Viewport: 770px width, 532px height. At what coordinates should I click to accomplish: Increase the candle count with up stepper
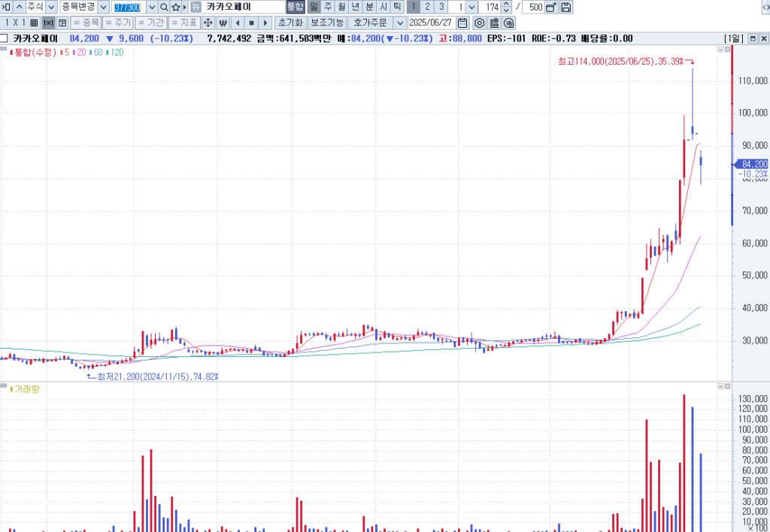[506, 4]
